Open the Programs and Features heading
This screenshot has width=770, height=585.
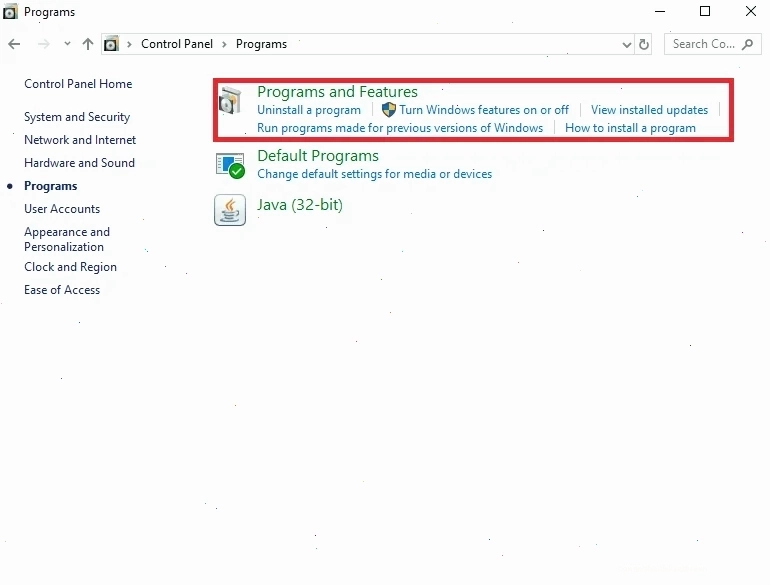click(337, 92)
